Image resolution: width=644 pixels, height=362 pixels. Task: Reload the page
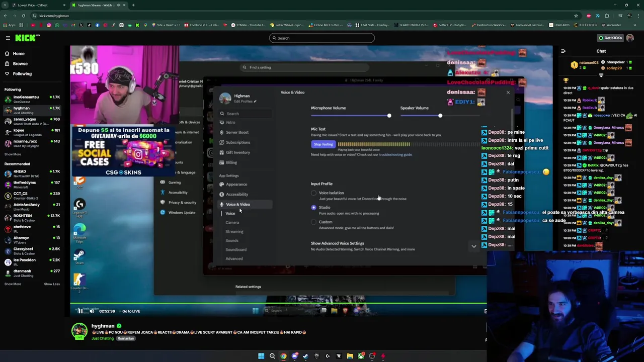pos(24,16)
